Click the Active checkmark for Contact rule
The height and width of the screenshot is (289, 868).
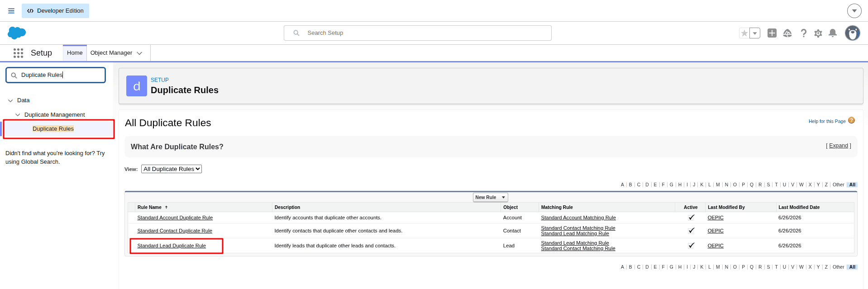point(691,231)
